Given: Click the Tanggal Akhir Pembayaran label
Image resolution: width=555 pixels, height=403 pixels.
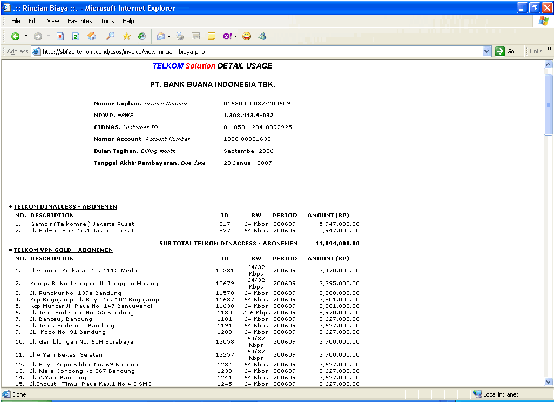Looking at the screenshot, I should (136, 163).
